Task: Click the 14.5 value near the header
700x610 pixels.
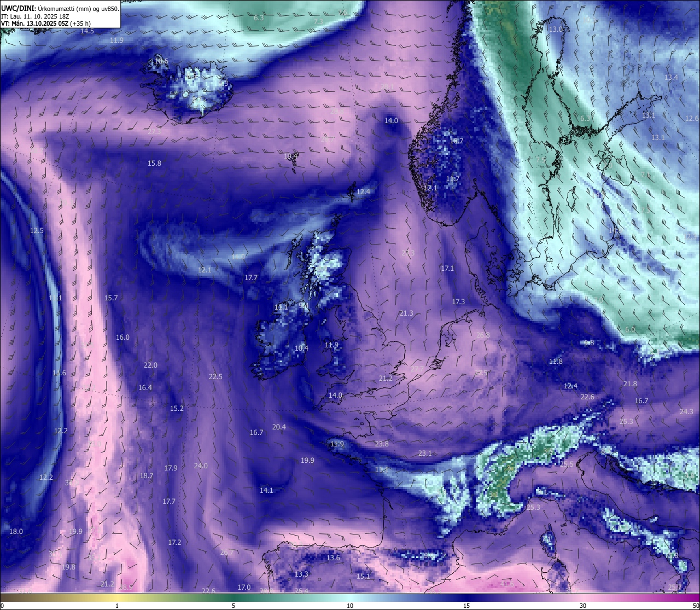Action: (x=87, y=31)
